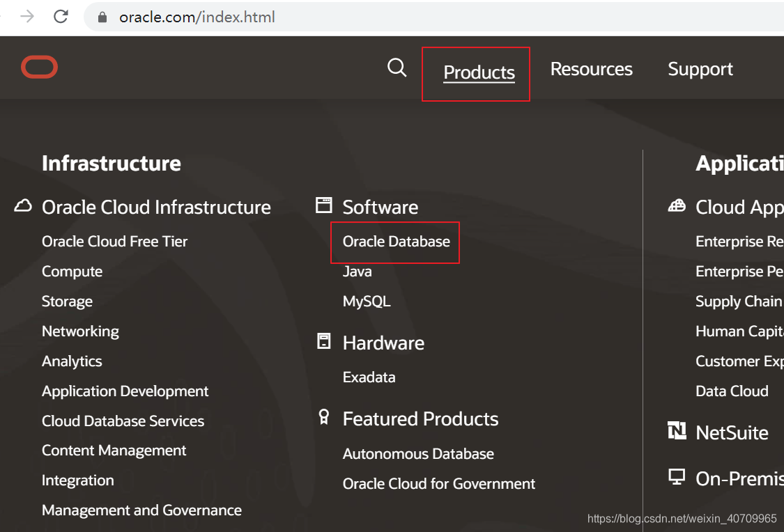This screenshot has width=784, height=532.
Task: Click the server icon beside Hardware
Action: point(324,341)
